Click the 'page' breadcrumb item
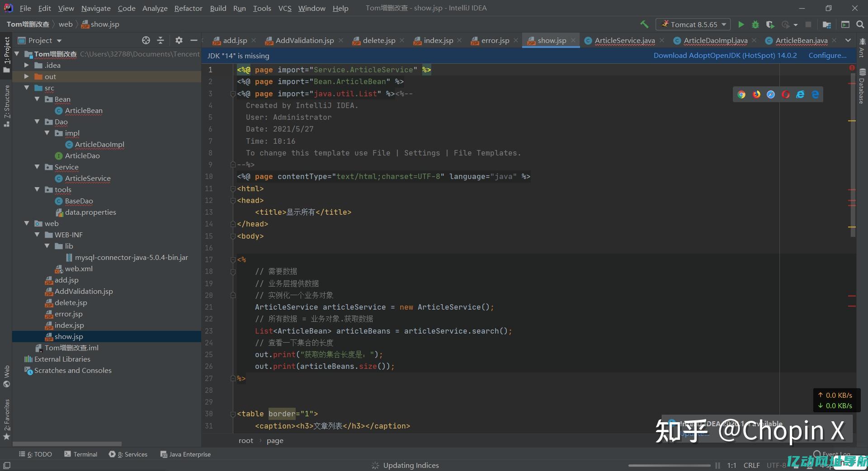This screenshot has width=868, height=471. coord(275,441)
